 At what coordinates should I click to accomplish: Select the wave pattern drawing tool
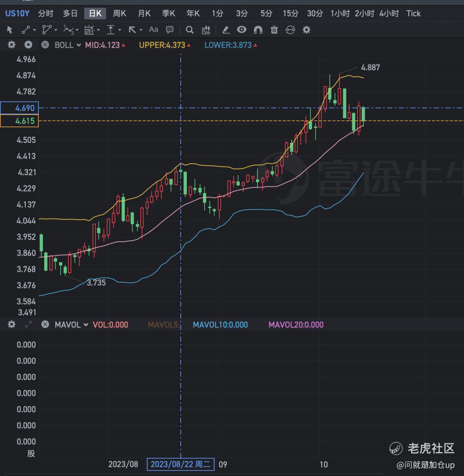pos(68,30)
